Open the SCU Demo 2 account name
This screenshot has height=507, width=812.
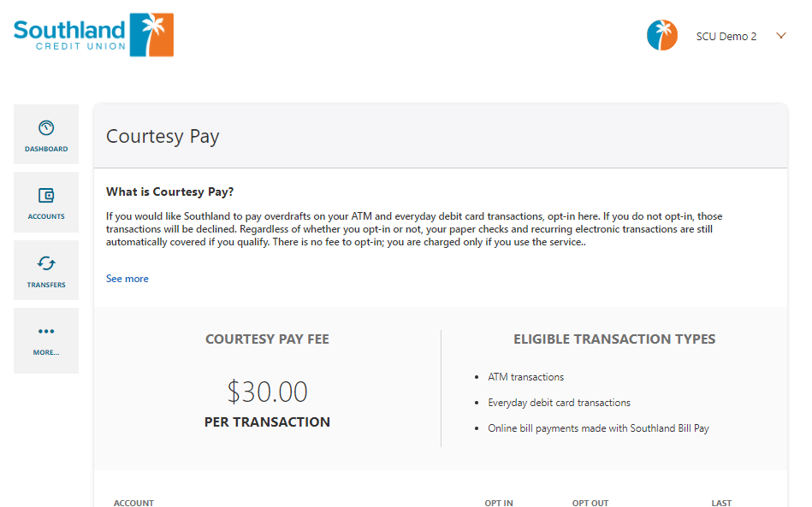726,36
